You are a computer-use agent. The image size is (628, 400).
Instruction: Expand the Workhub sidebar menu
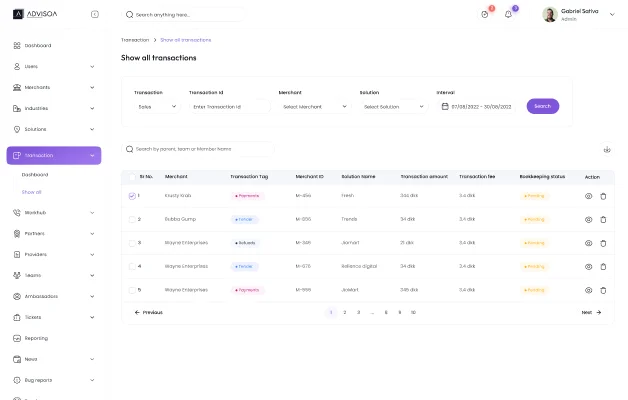(92, 213)
